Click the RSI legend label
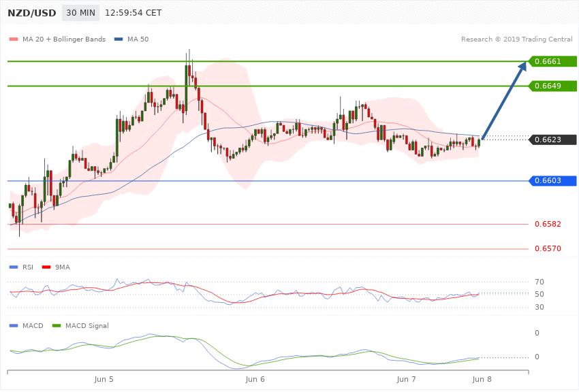Viewport: 579px width, 392px height. point(28,267)
